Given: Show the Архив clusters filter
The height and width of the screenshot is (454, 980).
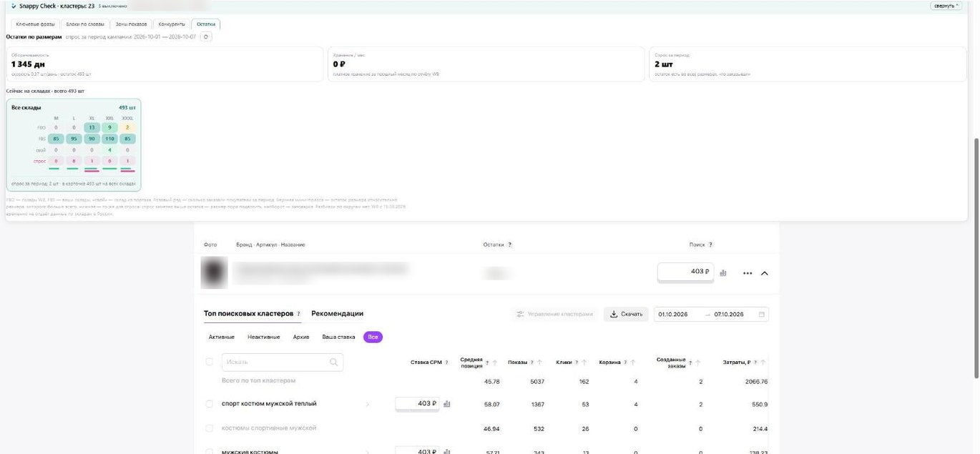Looking at the screenshot, I should tap(301, 337).
